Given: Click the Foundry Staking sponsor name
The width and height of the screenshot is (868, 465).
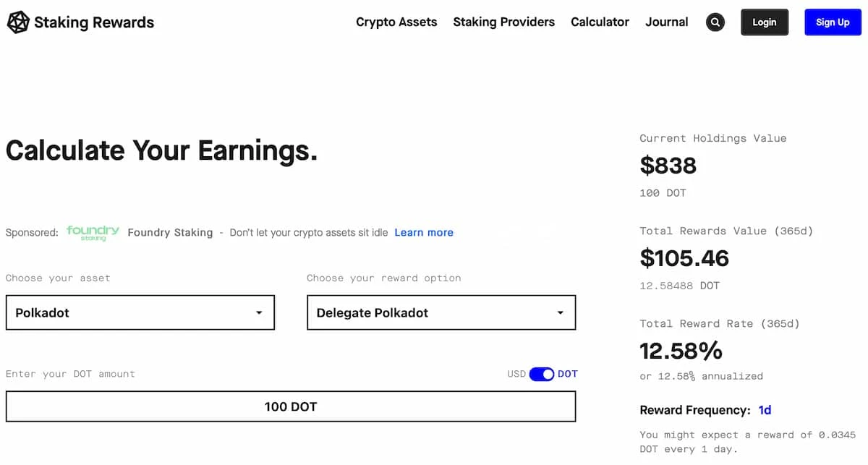Looking at the screenshot, I should pyautogui.click(x=170, y=233).
